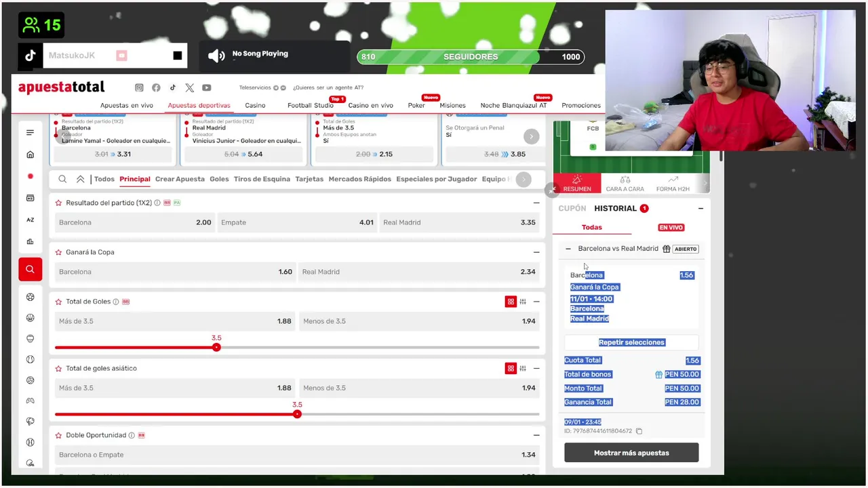The width and height of the screenshot is (868, 488).
Task: Select Lamine Yamal boosted odds 3.31
Action: pyautogui.click(x=113, y=154)
